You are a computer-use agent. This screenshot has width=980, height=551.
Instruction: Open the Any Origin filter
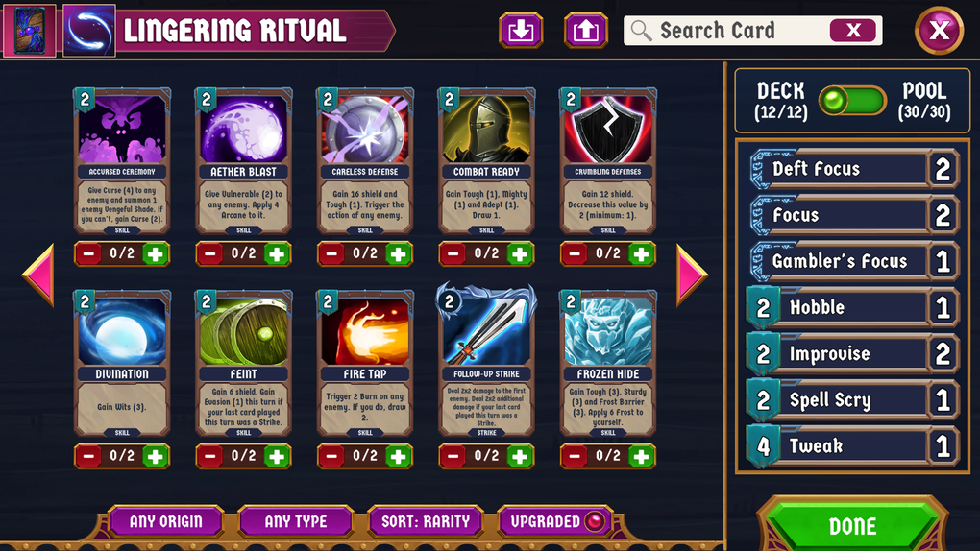click(x=165, y=521)
